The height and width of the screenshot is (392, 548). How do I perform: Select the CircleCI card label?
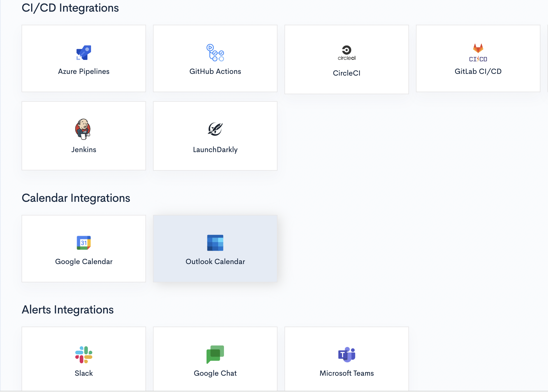click(347, 73)
